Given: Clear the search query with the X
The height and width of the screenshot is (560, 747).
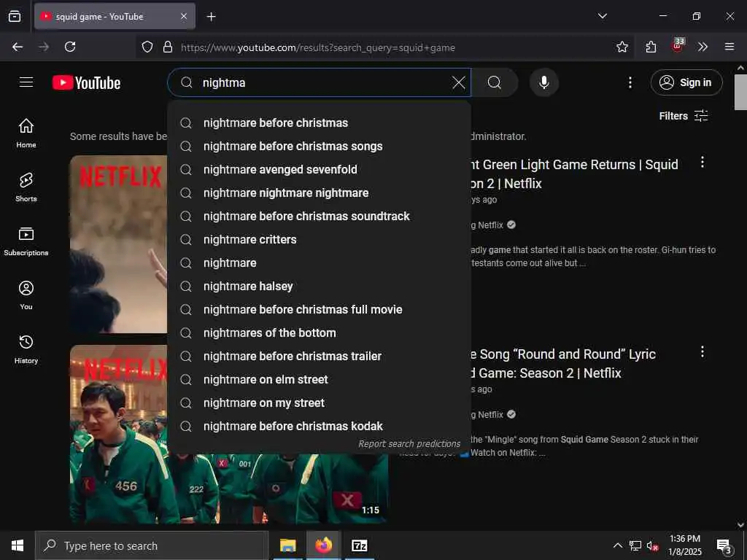Looking at the screenshot, I should pos(458,83).
